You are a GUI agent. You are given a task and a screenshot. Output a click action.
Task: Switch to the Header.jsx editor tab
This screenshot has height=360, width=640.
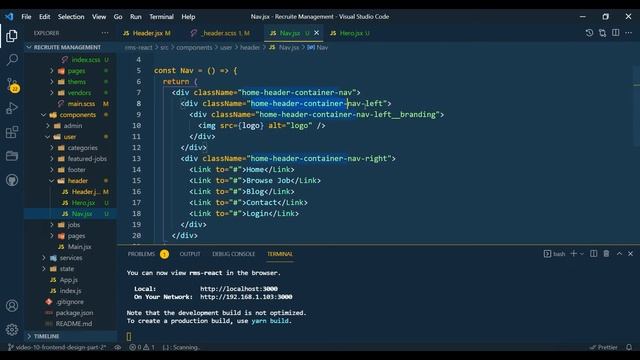(x=147, y=33)
